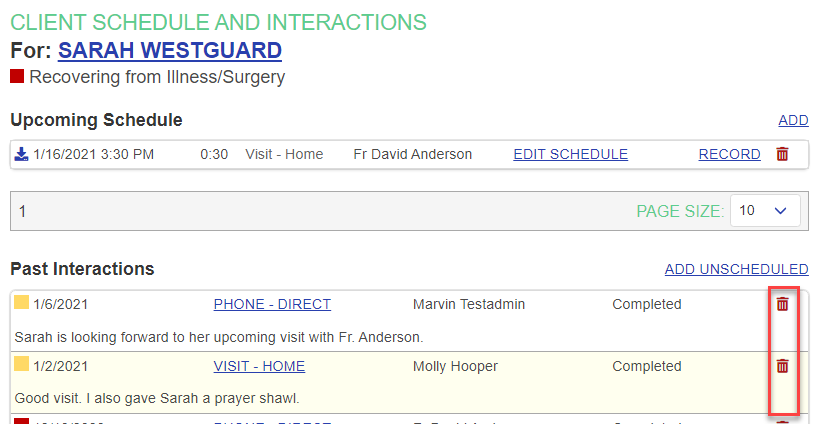The image size is (823, 424).
Task: Click the yellow flag on 1/6/2021 row
Action: coord(21,303)
